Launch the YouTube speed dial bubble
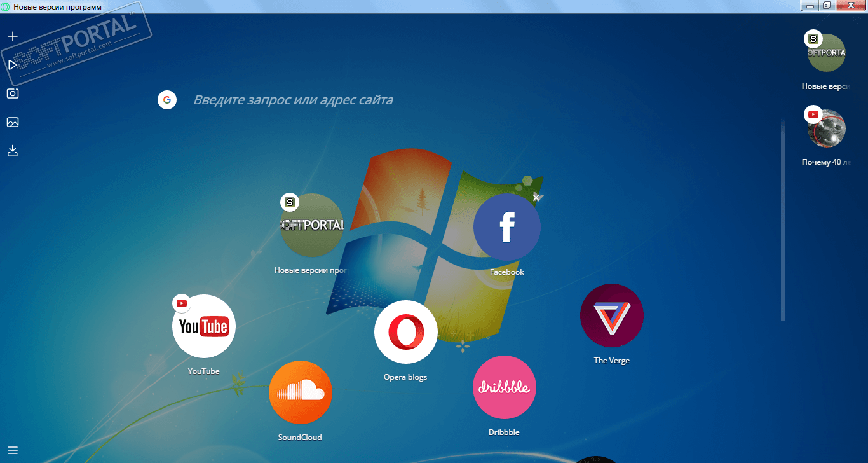 (204, 326)
